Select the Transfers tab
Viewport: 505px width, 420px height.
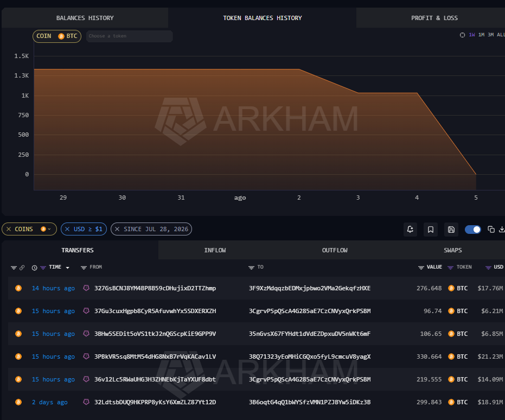(x=77, y=250)
